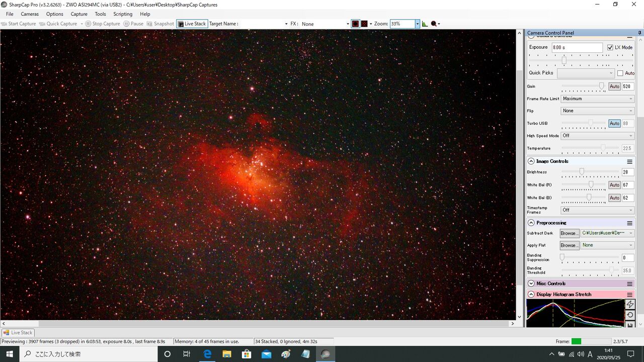The width and height of the screenshot is (644, 362).
Task: Open the Frame Rate Limit dropdown
Action: 597,99
